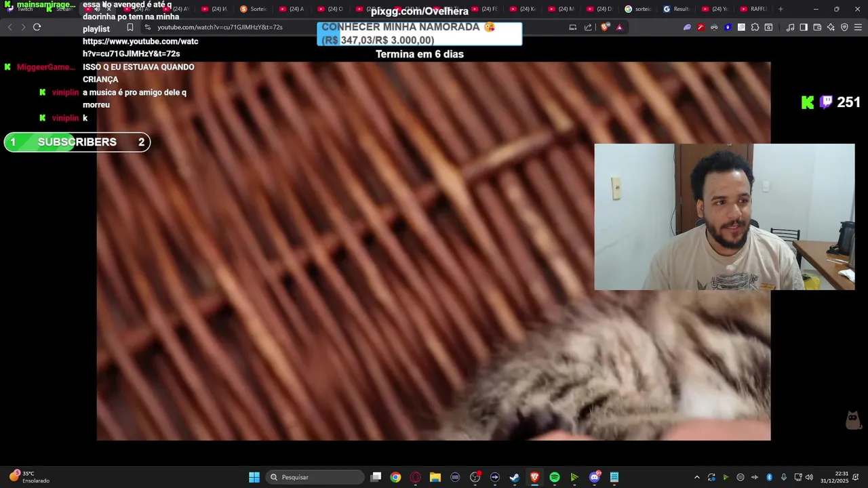Launch Google Chrome from the taskbar
The height and width of the screenshot is (488, 868).
[x=395, y=477]
